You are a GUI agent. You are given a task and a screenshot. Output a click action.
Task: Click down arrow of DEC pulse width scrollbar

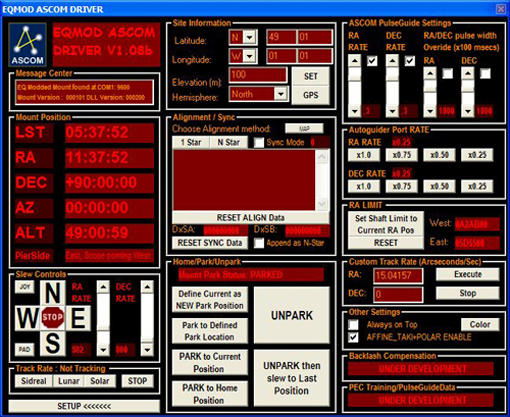[x=468, y=111]
